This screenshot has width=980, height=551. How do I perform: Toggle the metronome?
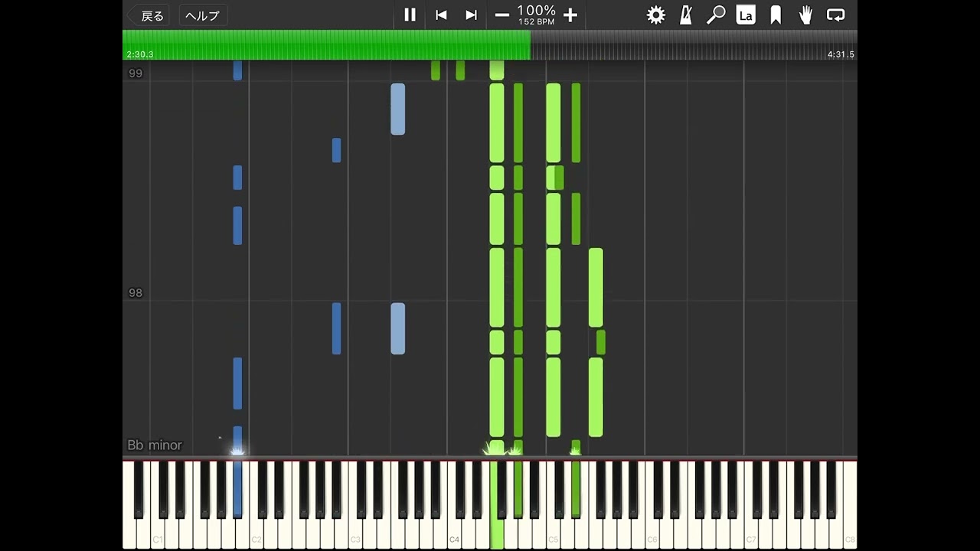click(686, 15)
